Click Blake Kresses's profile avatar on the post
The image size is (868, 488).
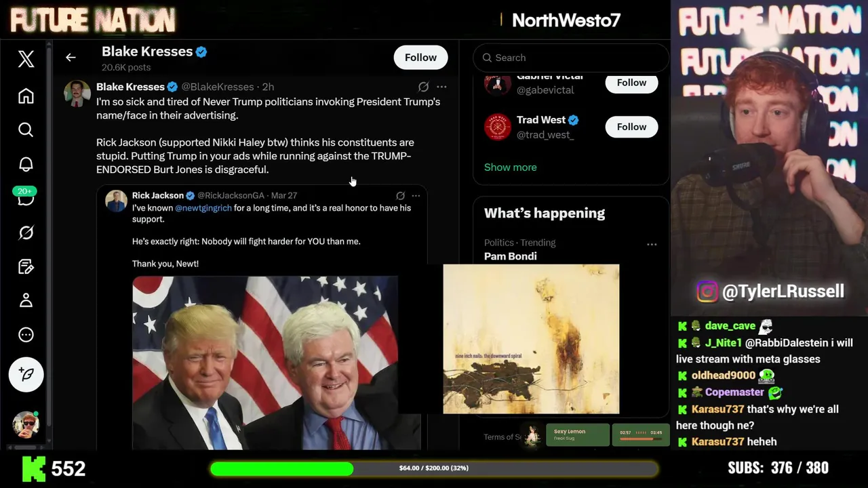[77, 94]
